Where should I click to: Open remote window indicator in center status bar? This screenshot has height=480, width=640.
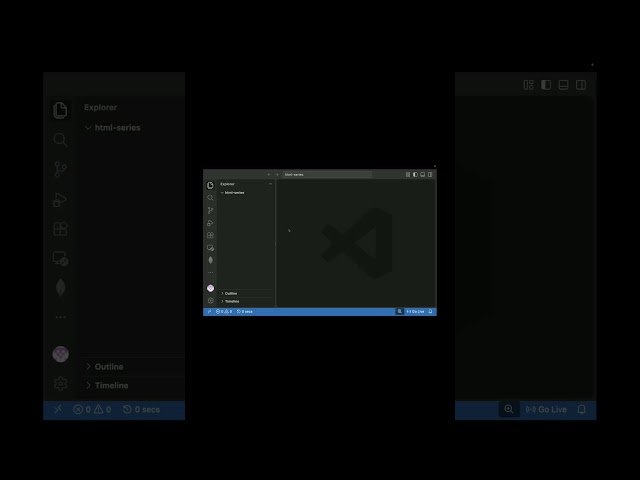pos(209,311)
